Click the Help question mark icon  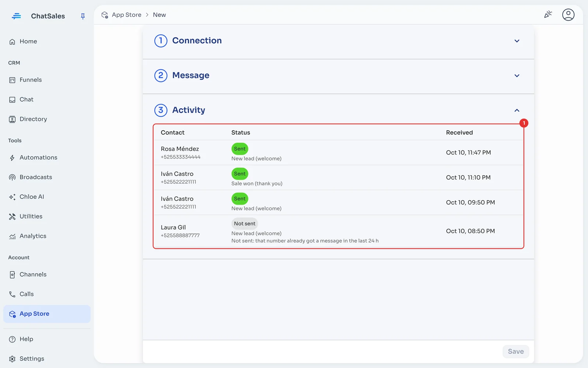[x=12, y=339]
